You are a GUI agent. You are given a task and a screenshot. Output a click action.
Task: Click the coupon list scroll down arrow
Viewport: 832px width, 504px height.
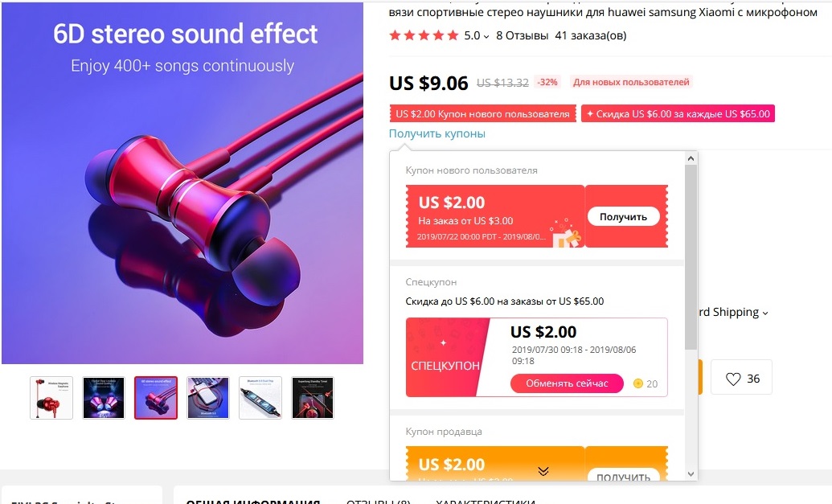click(x=691, y=473)
